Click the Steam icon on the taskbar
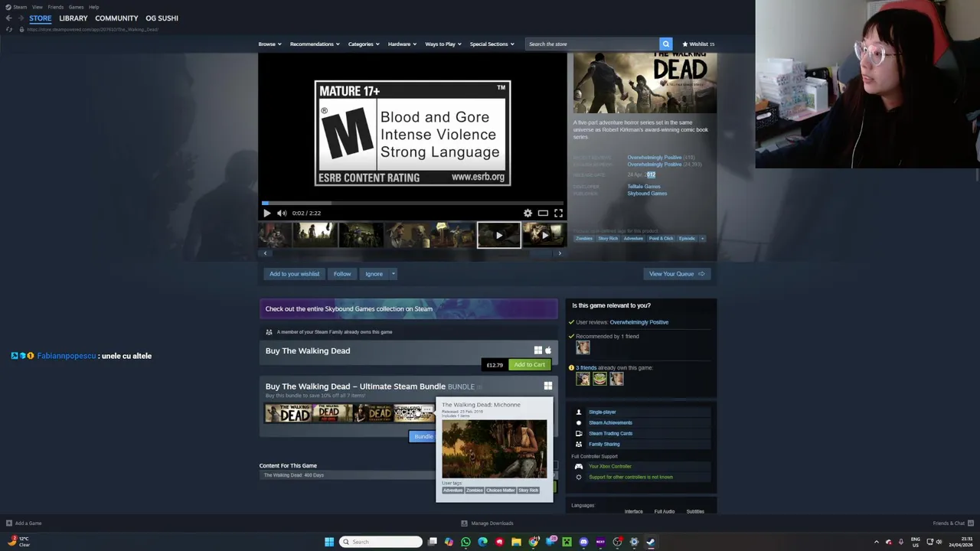This screenshot has height=551, width=980. click(x=650, y=542)
